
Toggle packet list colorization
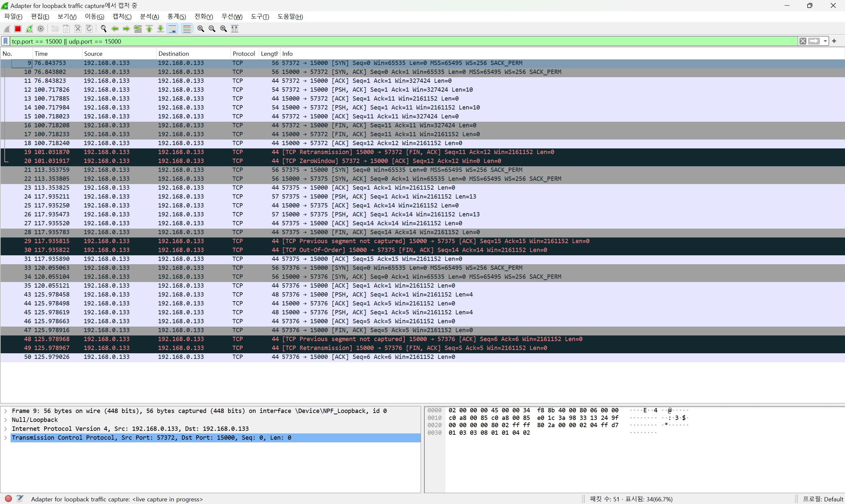click(x=187, y=29)
